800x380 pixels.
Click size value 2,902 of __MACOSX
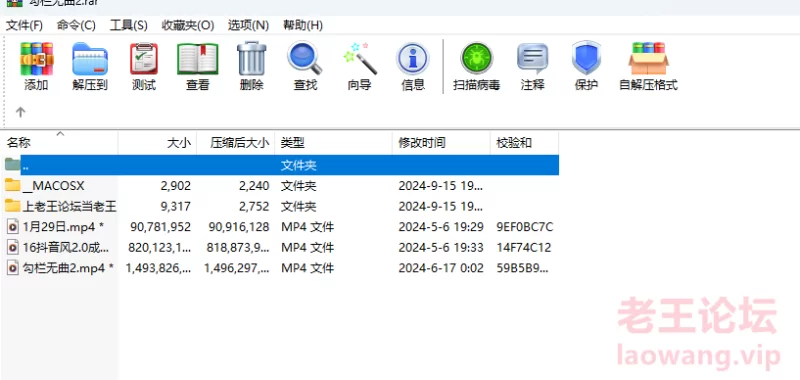[x=176, y=186]
